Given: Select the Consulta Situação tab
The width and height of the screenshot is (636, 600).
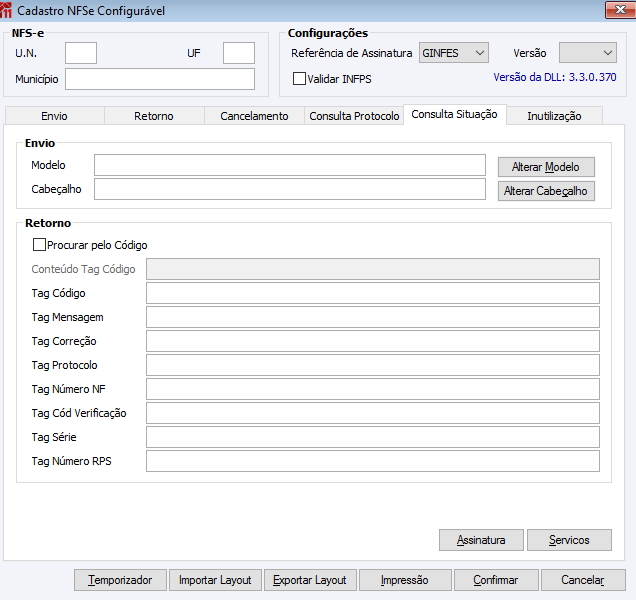Looking at the screenshot, I should click(x=454, y=114).
